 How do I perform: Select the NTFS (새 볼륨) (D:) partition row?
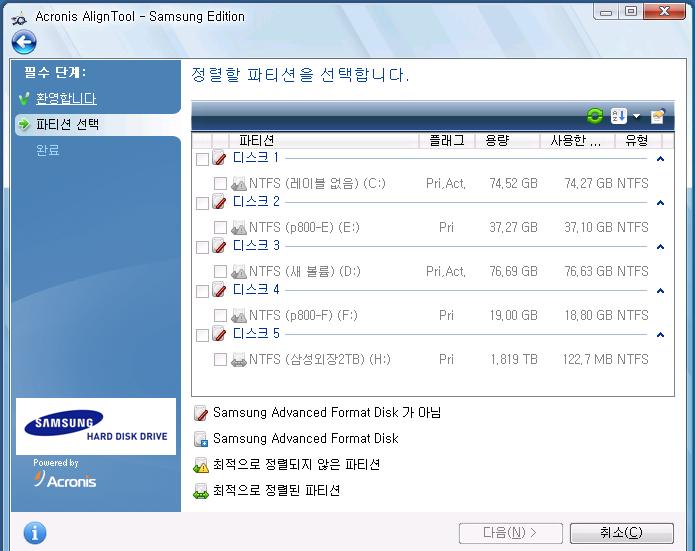[x=308, y=271]
